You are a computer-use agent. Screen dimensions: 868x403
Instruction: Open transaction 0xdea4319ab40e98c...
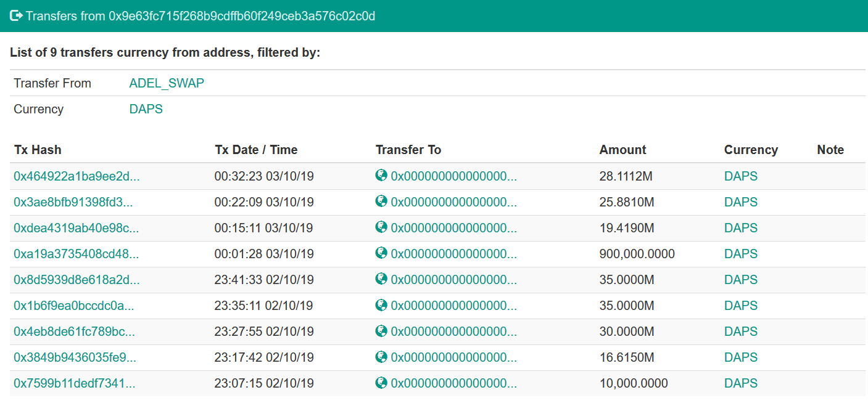pyautogui.click(x=76, y=228)
